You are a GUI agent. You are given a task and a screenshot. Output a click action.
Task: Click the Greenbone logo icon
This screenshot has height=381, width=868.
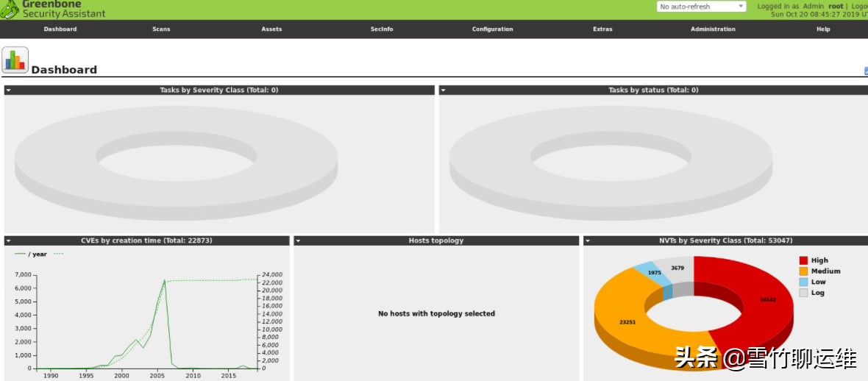(10, 8)
